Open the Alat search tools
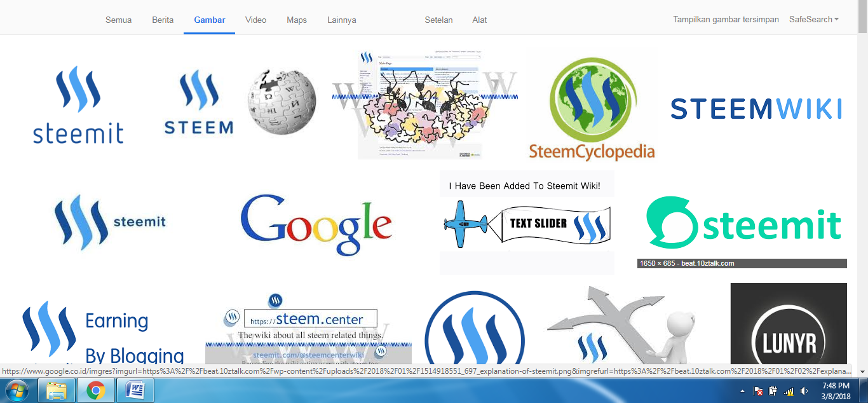The height and width of the screenshot is (403, 868). click(480, 20)
